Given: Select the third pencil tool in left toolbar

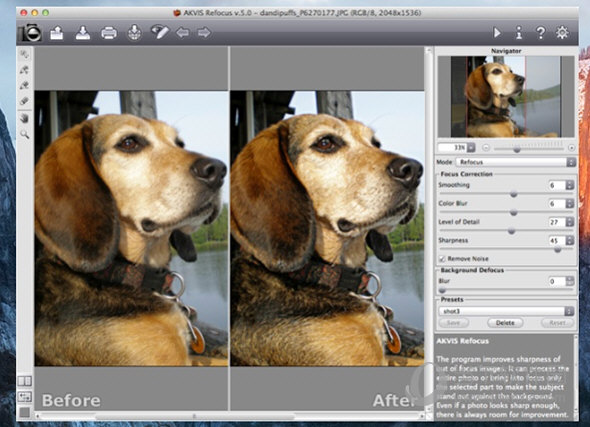Looking at the screenshot, I should (x=25, y=85).
